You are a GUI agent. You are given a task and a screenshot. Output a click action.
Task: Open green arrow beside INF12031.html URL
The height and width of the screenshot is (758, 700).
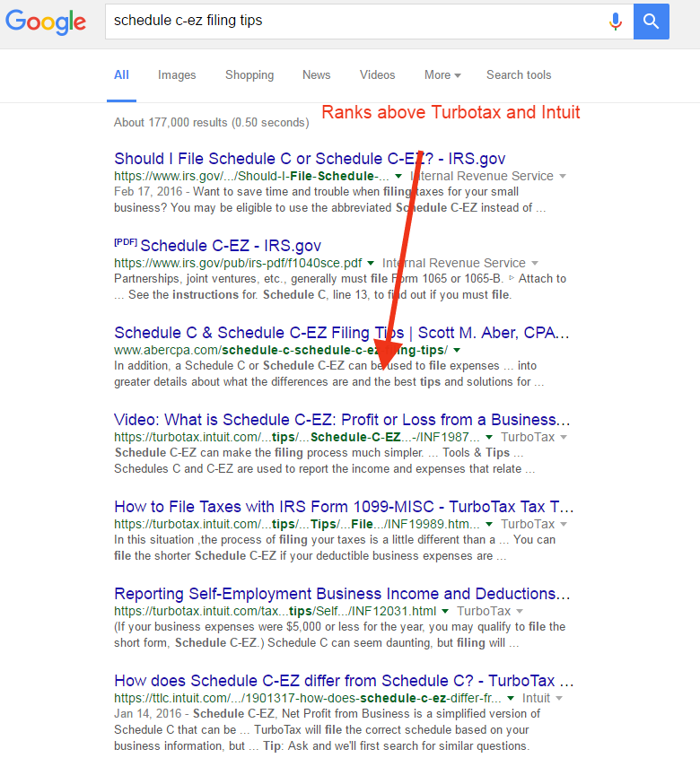coord(445,611)
